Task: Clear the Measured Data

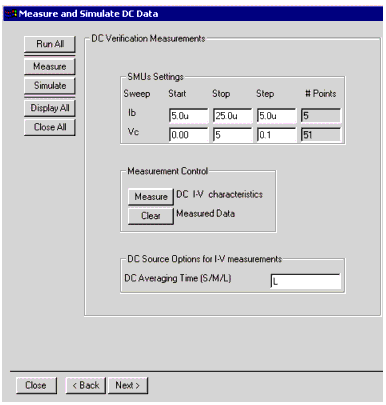Action: [x=151, y=216]
